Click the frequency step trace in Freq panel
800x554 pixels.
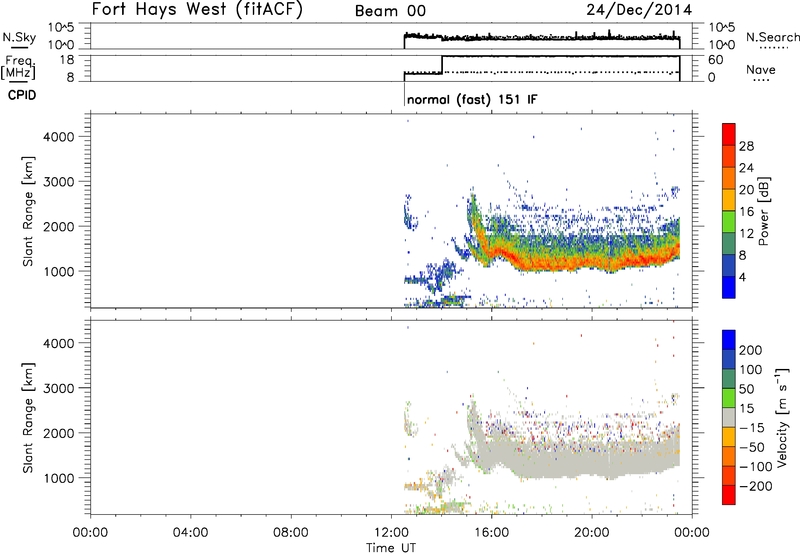pos(541,65)
